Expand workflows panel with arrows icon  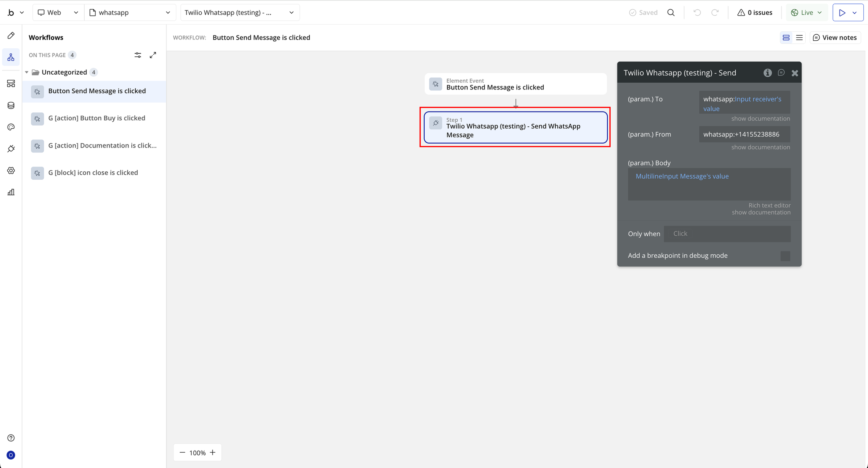[x=153, y=55]
